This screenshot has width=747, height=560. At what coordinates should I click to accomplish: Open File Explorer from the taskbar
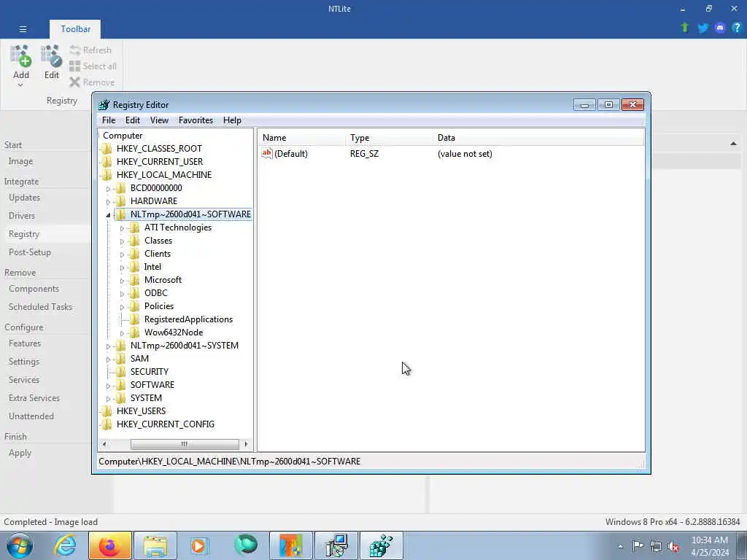pyautogui.click(x=155, y=545)
